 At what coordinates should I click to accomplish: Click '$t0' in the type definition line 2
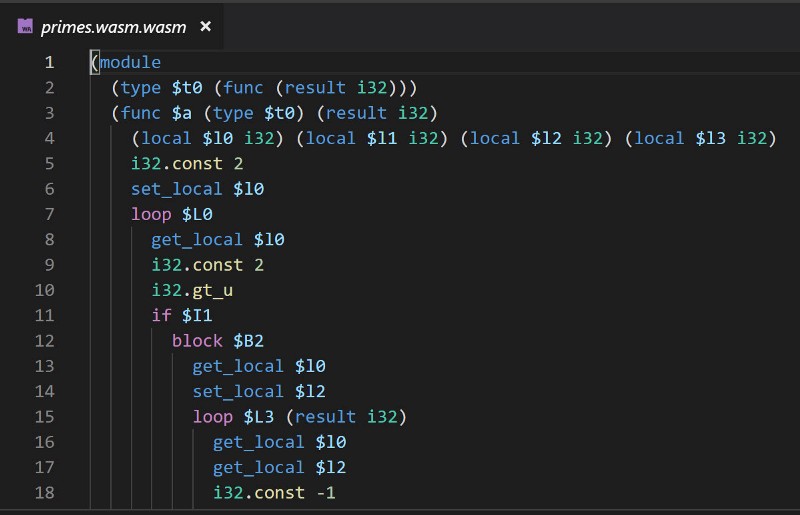point(187,88)
